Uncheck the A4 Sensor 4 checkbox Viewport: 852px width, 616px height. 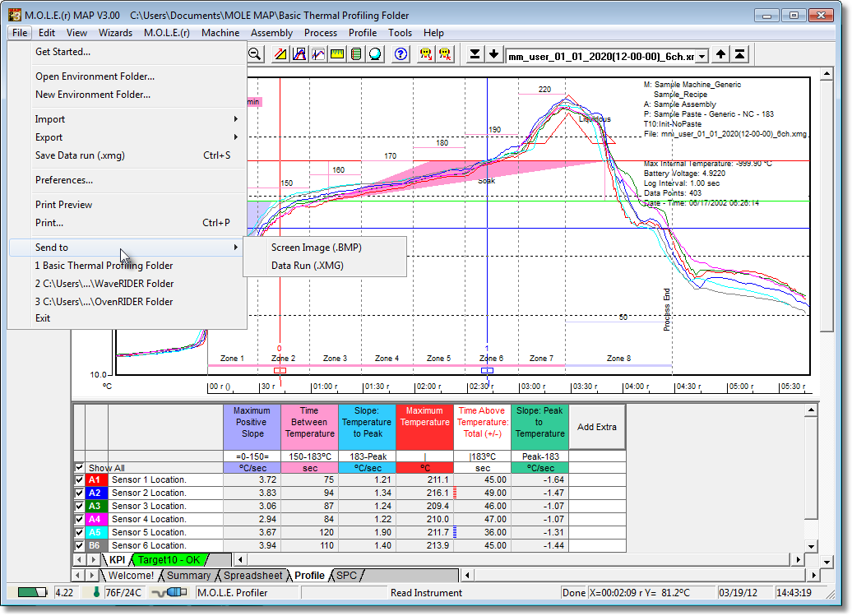[79, 519]
